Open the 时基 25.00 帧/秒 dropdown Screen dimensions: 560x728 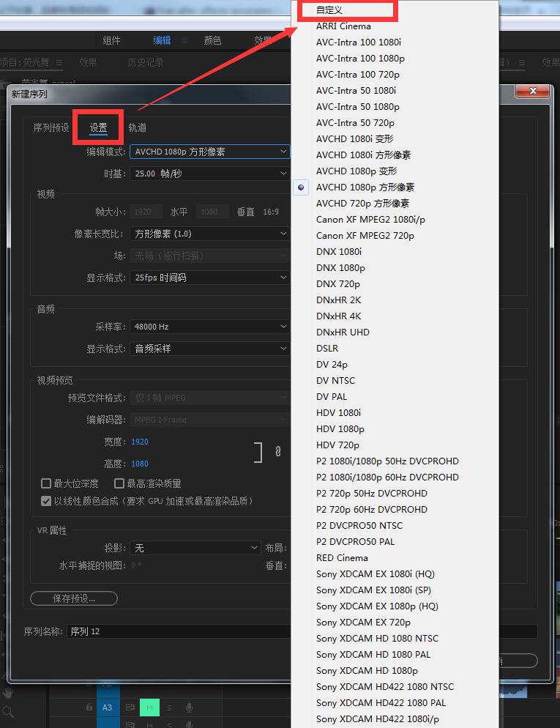(x=209, y=174)
